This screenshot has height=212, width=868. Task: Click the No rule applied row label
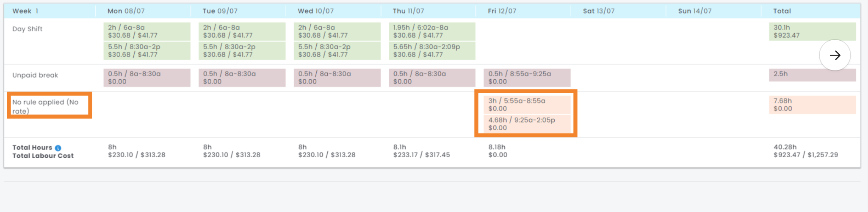pos(45,106)
